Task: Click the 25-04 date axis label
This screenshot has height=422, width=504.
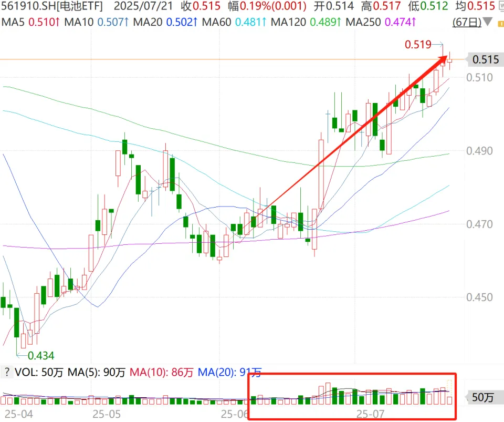Action: (x=19, y=414)
